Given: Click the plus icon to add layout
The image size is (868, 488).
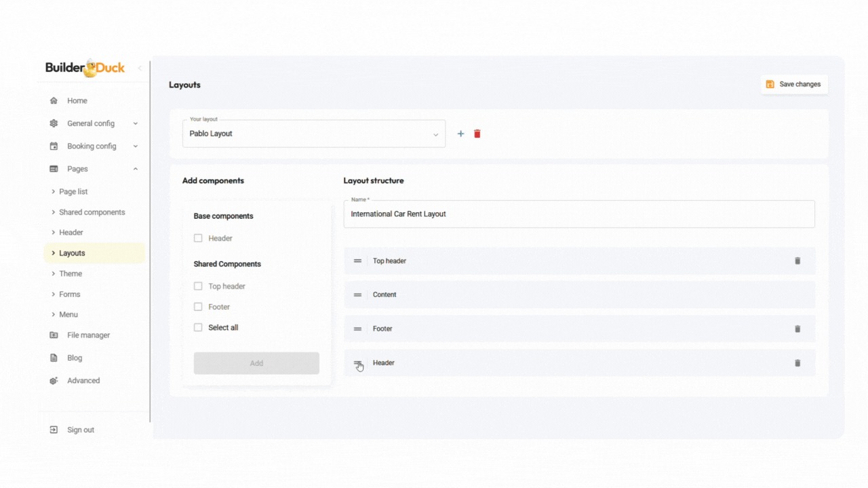Looking at the screenshot, I should [x=460, y=134].
